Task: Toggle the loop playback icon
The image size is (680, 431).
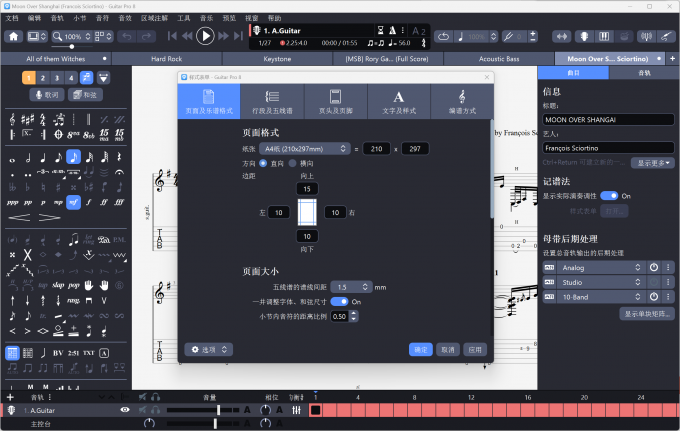Action: point(443,36)
